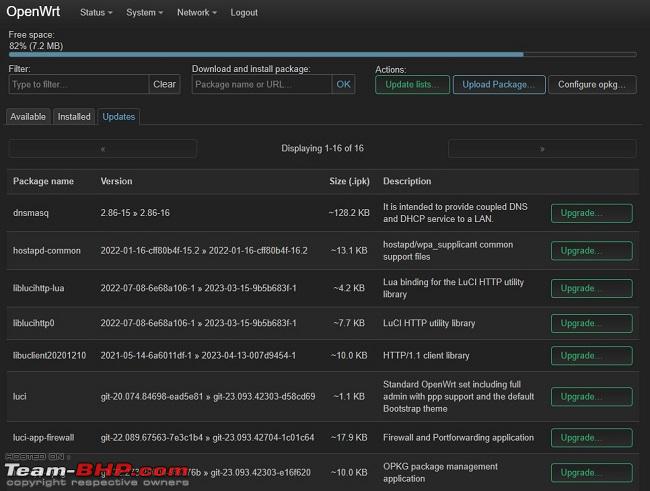650x491 pixels.
Task: Select the liblucihttp-lua package name
Action: pos(39,288)
